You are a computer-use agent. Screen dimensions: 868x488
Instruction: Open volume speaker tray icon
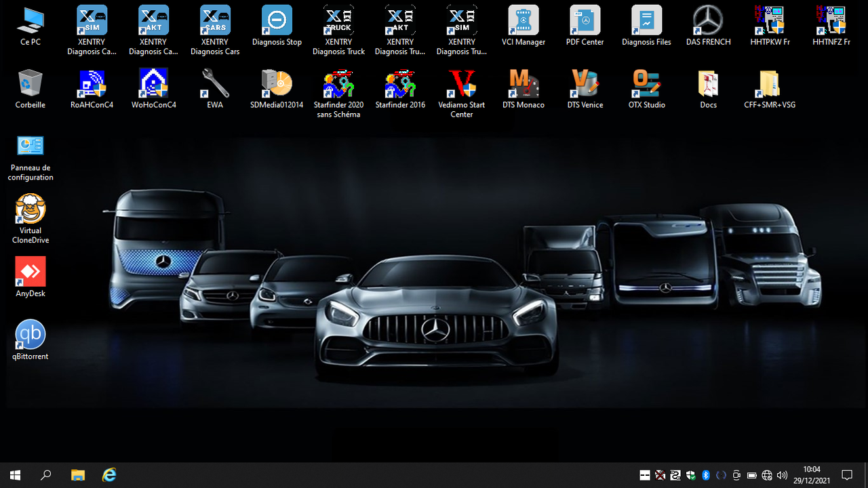point(782,475)
